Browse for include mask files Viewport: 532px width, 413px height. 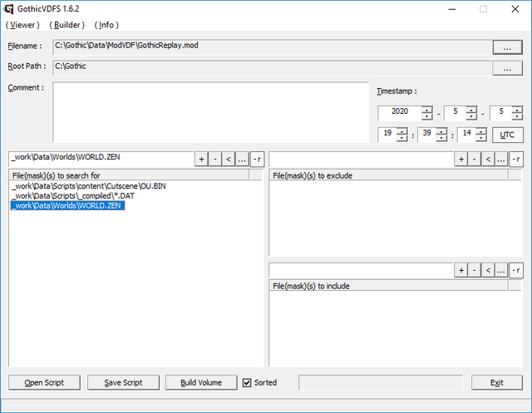tap(501, 270)
